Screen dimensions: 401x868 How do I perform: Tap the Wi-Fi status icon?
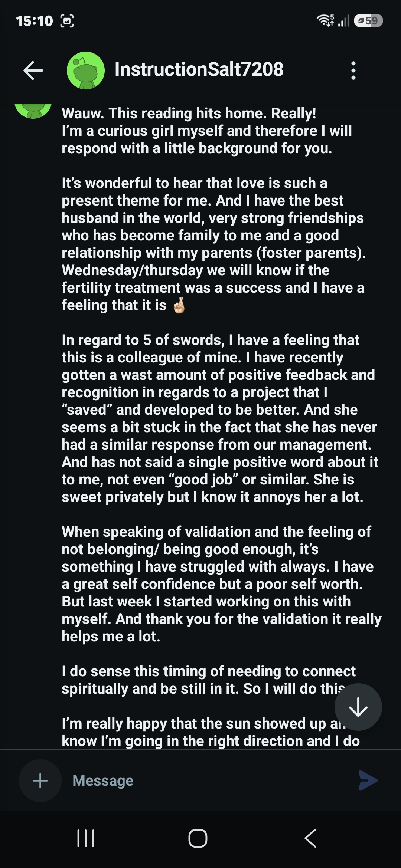(325, 20)
